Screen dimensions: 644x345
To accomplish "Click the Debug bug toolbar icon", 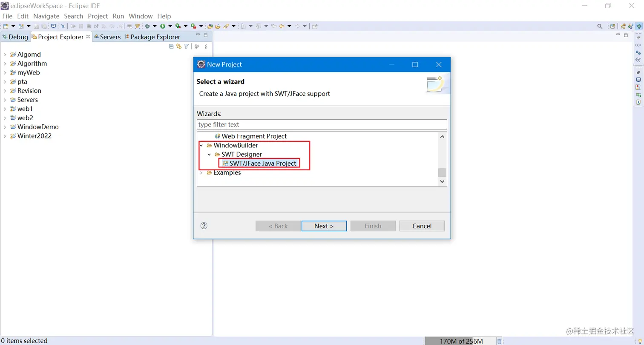I will [147, 26].
